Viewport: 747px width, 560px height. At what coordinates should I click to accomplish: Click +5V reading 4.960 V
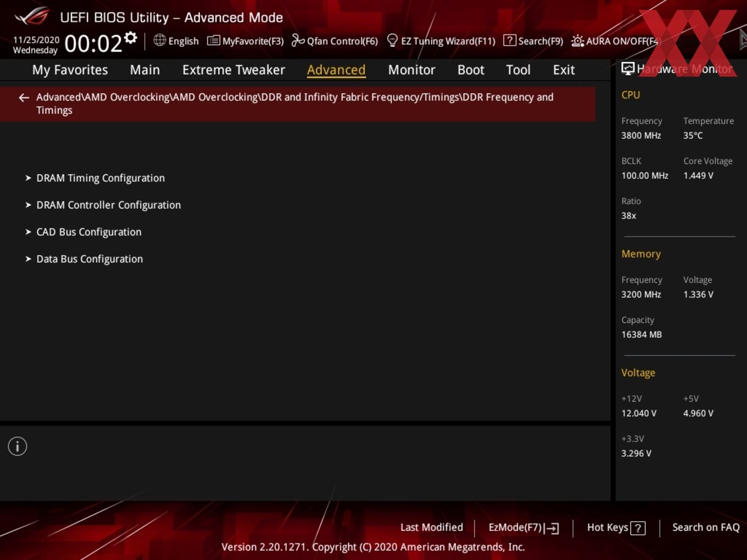698,413
